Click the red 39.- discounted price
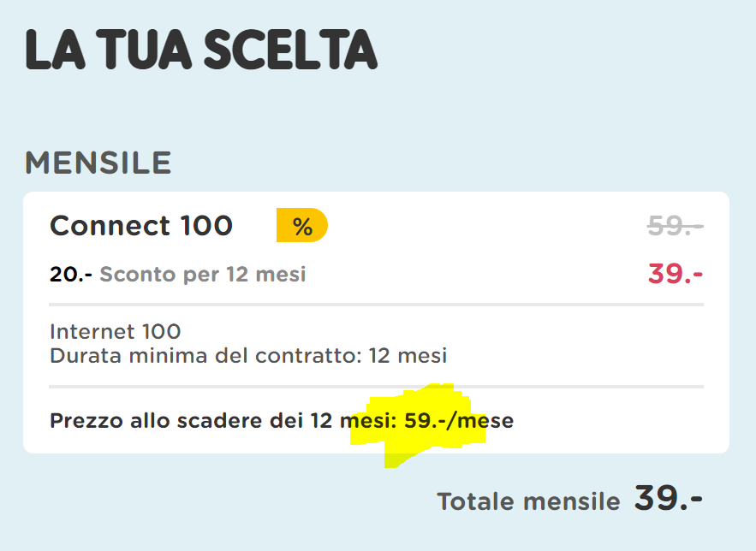This screenshot has width=756, height=551. click(x=675, y=275)
